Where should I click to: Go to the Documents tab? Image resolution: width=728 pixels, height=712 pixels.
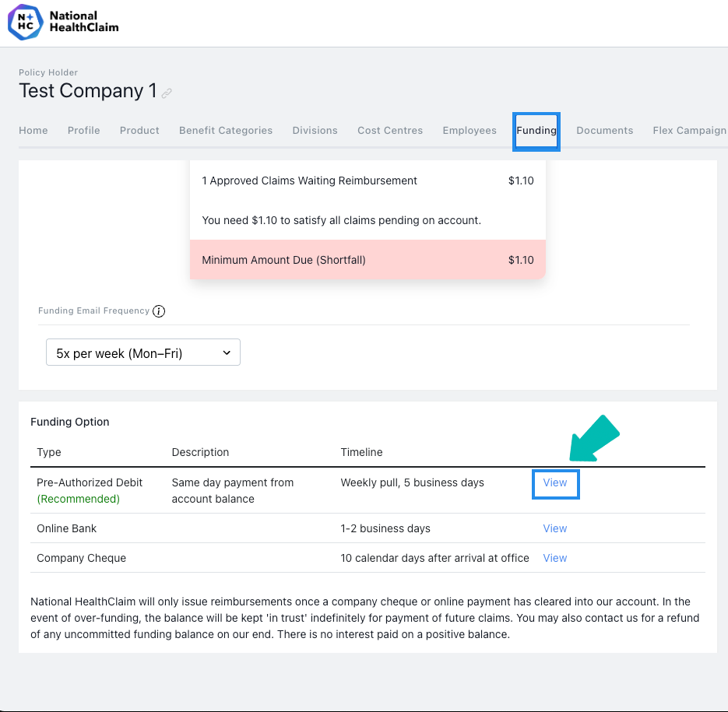pyautogui.click(x=604, y=131)
